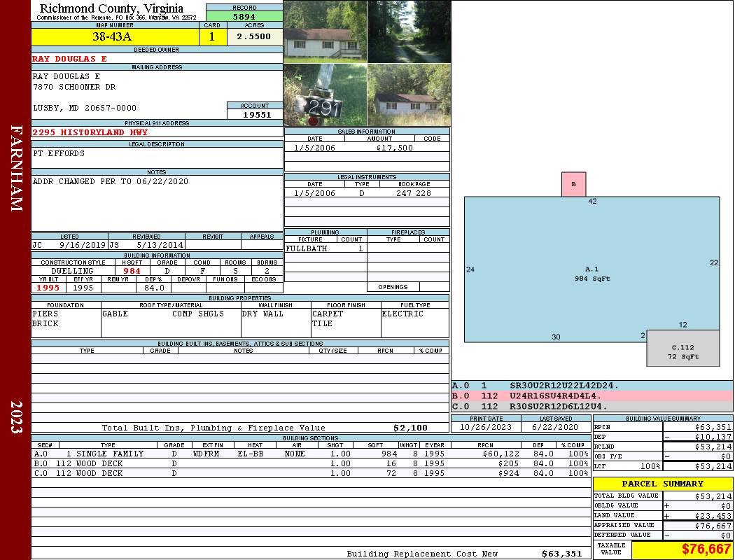Viewport: 735px width, 560px height.
Task: Select the 291 mailbox number photo
Action: pyautogui.click(x=325, y=95)
